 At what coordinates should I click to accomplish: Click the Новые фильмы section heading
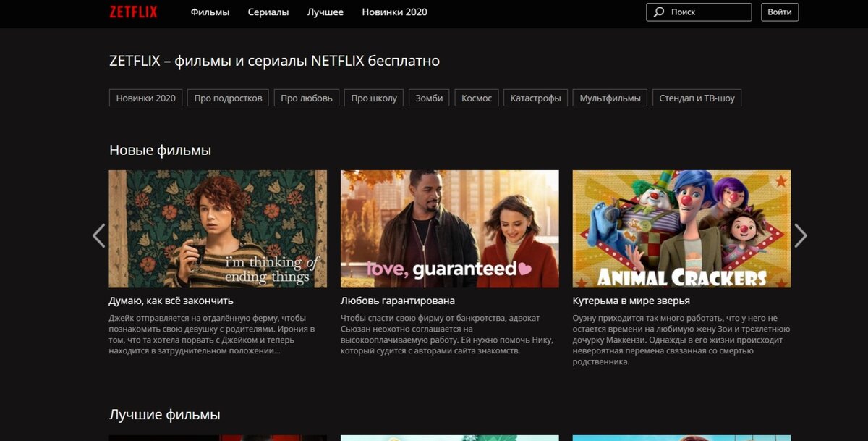161,151
